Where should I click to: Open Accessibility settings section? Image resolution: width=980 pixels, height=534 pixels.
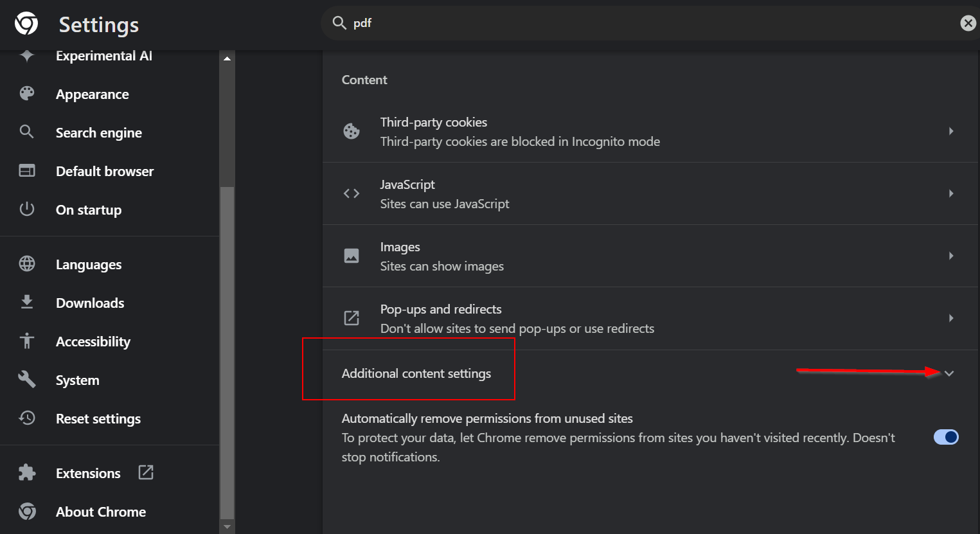(93, 342)
